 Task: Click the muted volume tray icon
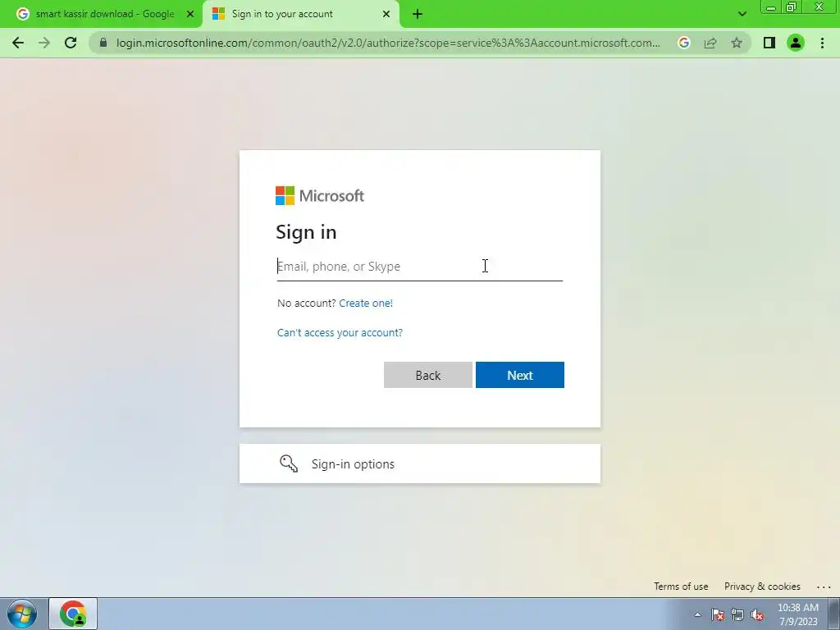point(757,614)
